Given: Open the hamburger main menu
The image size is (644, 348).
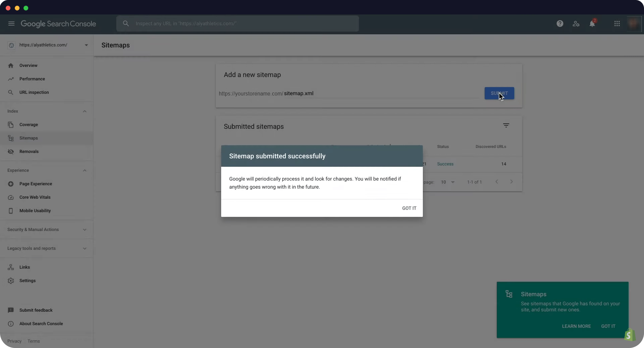Looking at the screenshot, I should 11,24.
